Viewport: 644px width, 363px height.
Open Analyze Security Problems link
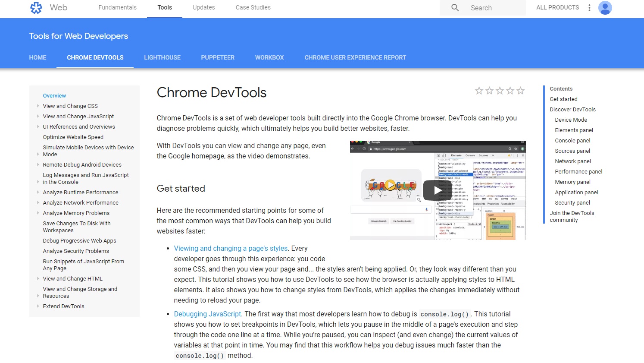coord(76,251)
